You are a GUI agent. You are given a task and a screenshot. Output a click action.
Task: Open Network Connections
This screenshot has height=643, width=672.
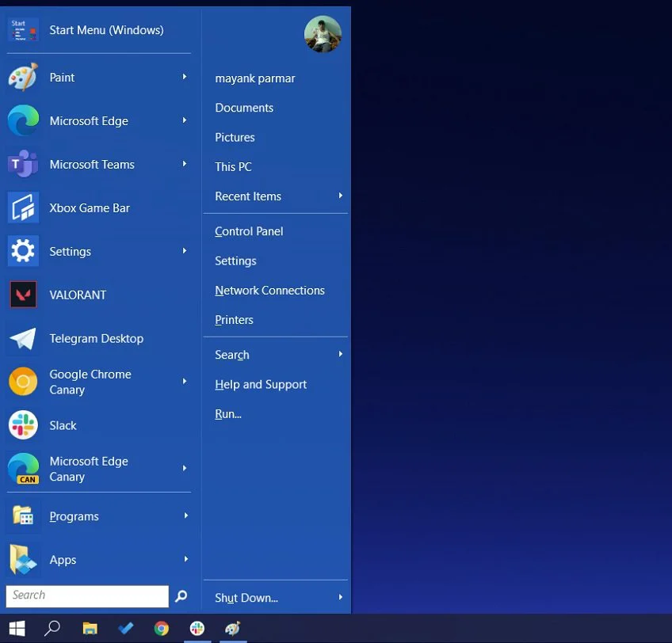click(x=270, y=291)
